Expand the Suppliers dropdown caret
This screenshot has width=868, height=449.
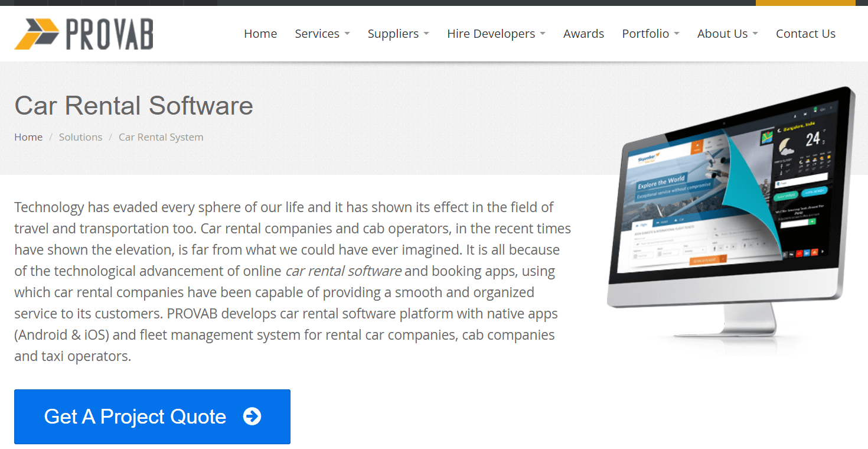pyautogui.click(x=426, y=34)
